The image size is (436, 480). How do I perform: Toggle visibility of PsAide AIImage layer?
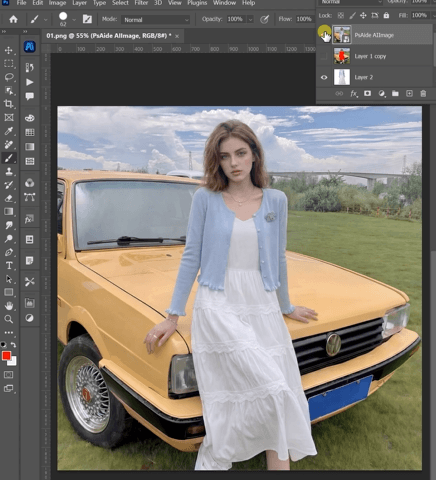(324, 34)
